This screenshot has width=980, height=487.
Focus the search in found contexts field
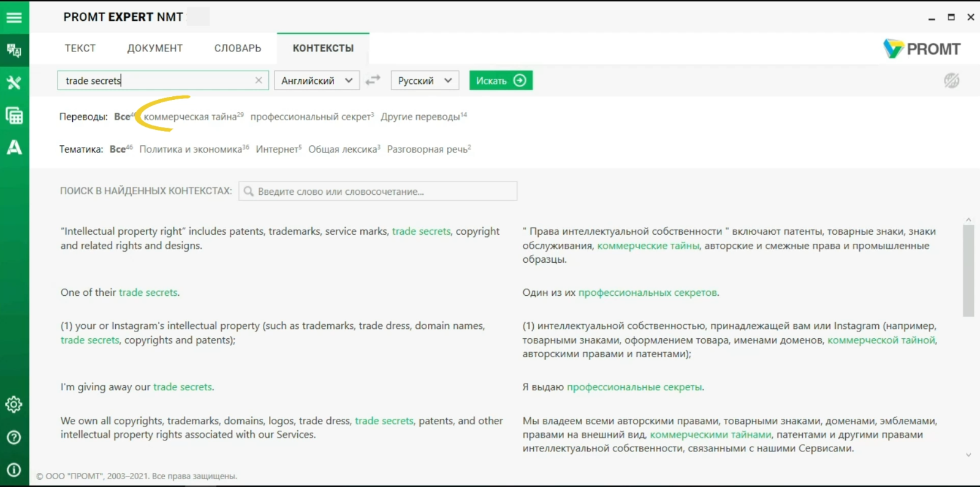pyautogui.click(x=378, y=191)
